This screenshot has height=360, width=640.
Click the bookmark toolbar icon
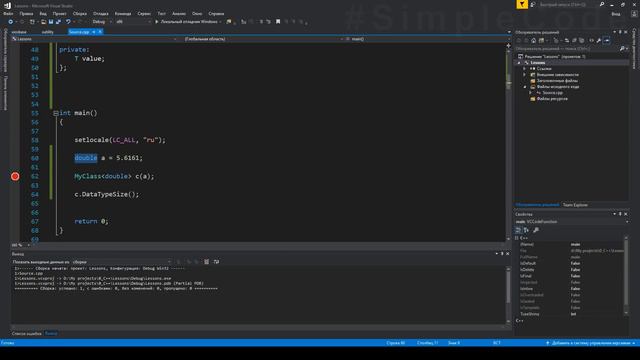(278, 22)
